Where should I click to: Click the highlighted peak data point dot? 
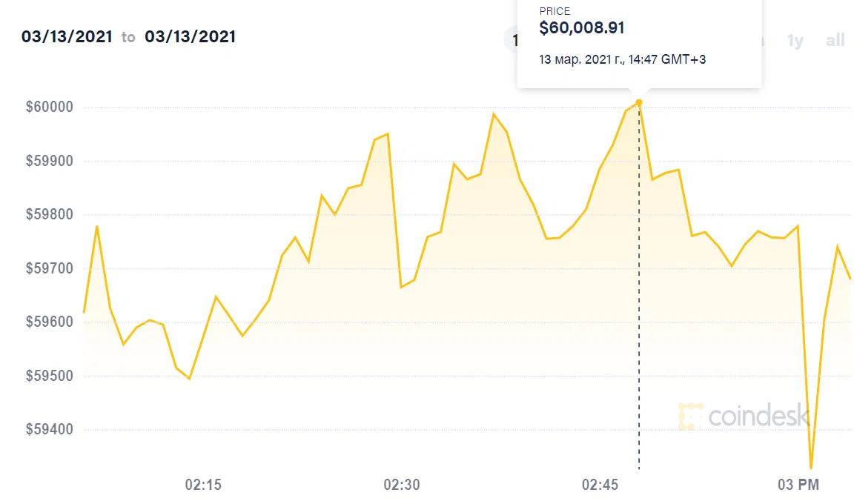pos(639,102)
